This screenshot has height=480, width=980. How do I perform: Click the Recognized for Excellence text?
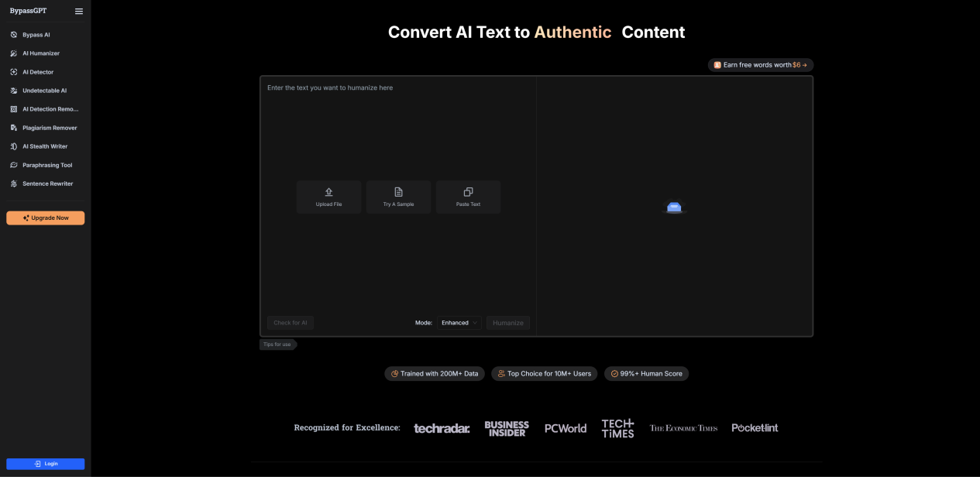[347, 427]
